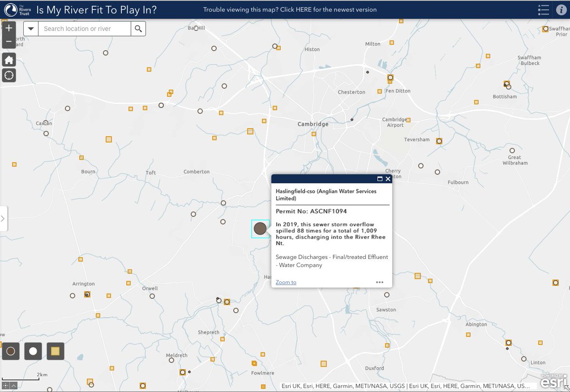Image resolution: width=570 pixels, height=392 pixels.
Task: Run search with the magnifier icon
Action: pos(138,29)
